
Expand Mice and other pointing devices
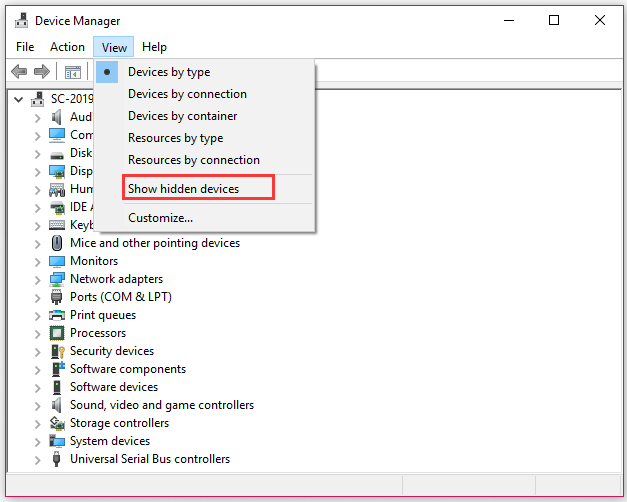click(x=38, y=244)
